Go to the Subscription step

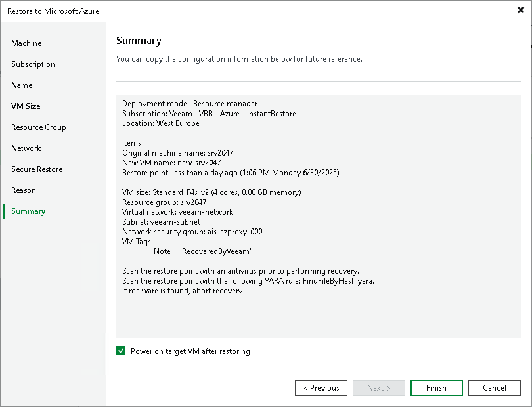pos(33,64)
